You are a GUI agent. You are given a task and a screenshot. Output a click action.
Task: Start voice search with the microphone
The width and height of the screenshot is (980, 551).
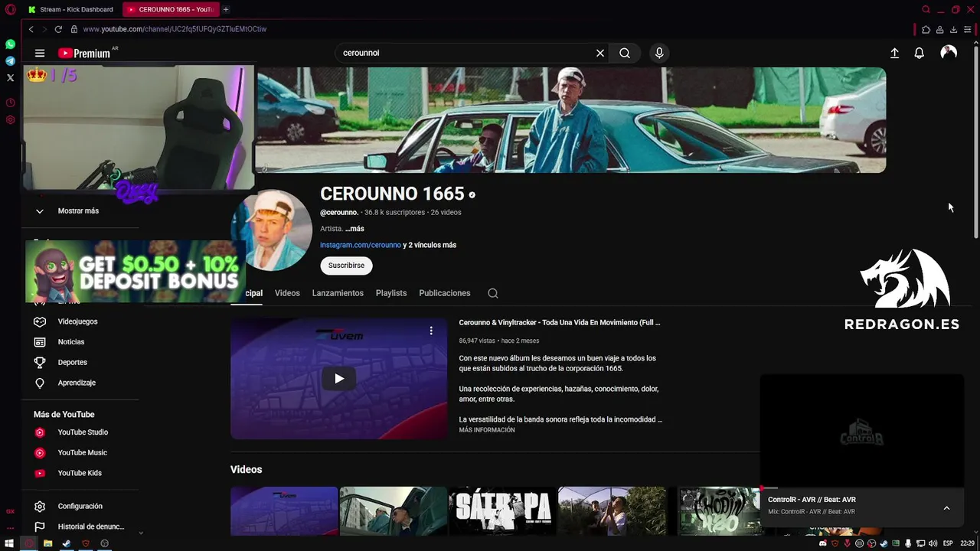coord(659,53)
